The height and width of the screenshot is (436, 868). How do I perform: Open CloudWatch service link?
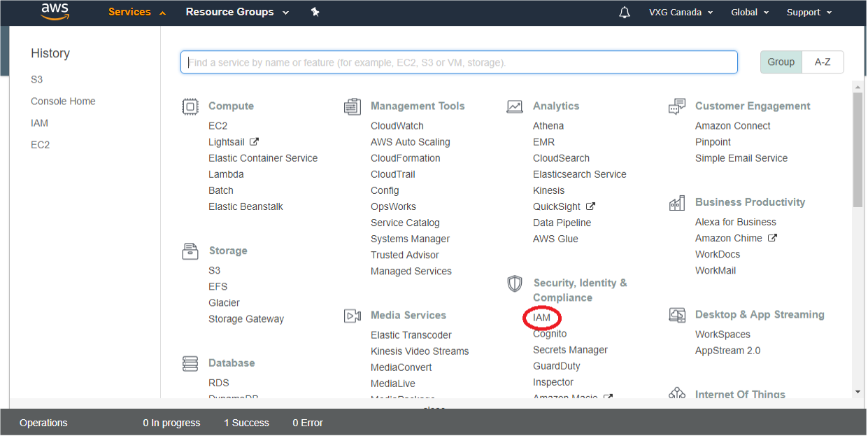397,126
